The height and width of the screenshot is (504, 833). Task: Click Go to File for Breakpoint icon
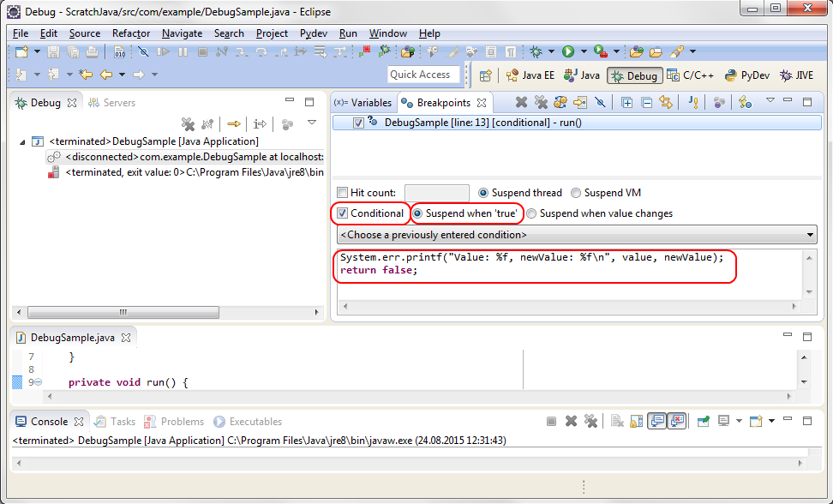pos(580,102)
